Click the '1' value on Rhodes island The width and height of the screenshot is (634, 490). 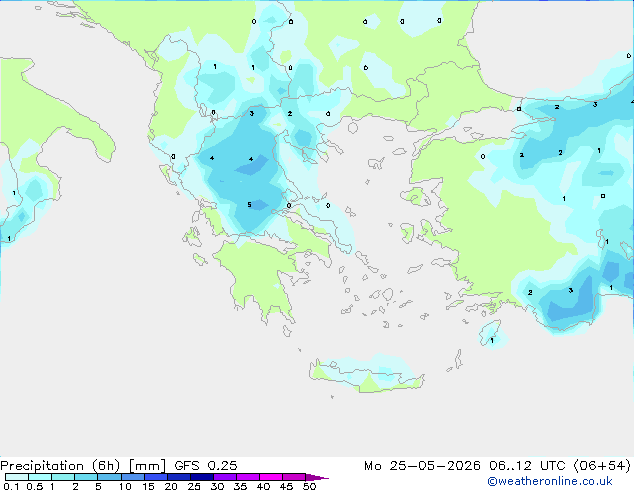pyautogui.click(x=492, y=341)
